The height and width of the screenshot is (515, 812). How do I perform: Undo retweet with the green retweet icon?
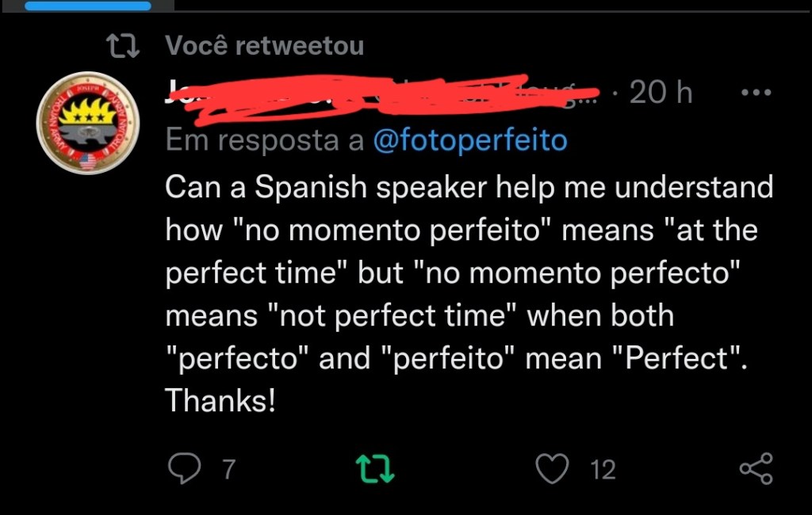(x=376, y=468)
